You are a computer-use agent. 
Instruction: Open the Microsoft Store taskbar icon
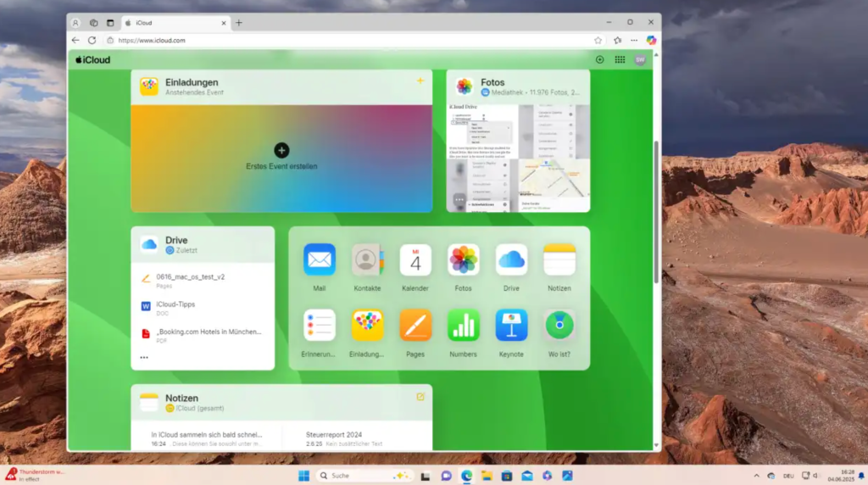(x=507, y=476)
